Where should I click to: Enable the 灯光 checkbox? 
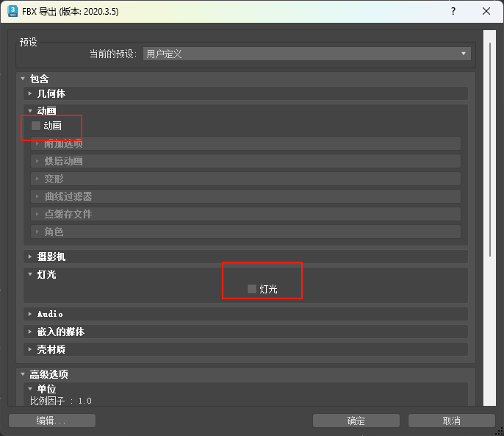pos(252,289)
